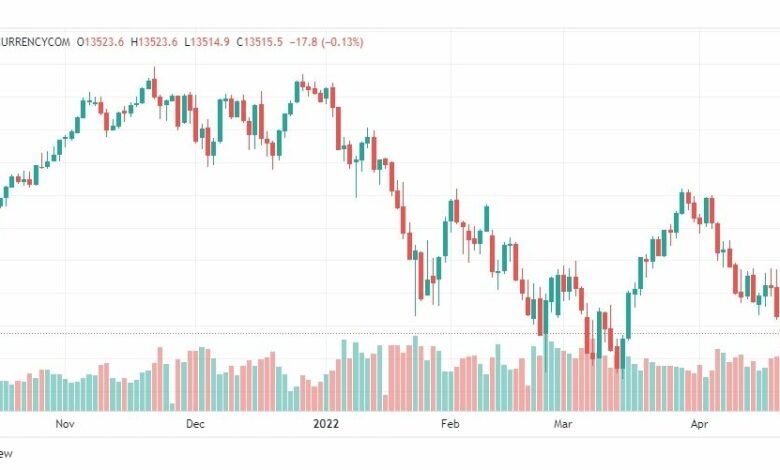Click the dotted horizontal price line
Viewport: 780px width, 470px height.
pyautogui.click(x=390, y=334)
